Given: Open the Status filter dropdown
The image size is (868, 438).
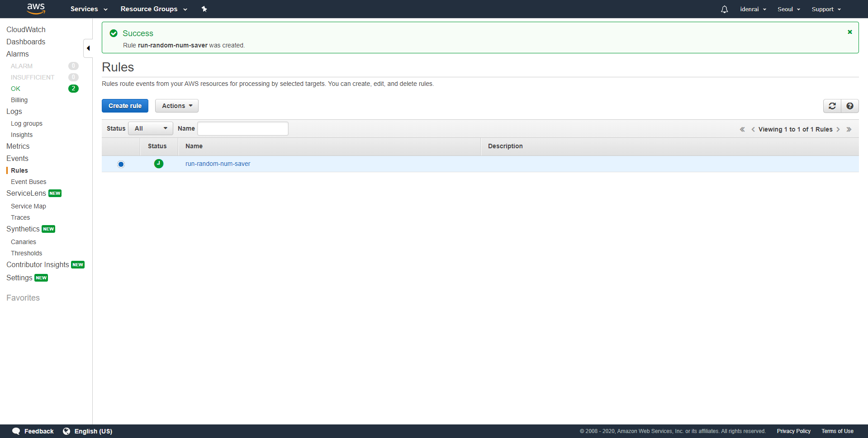Looking at the screenshot, I should [x=150, y=128].
